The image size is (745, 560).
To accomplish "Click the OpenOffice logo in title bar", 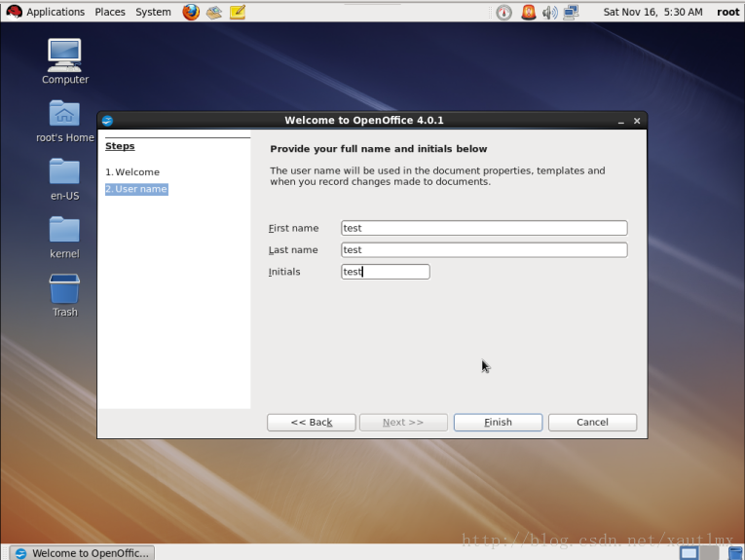I will tap(107, 121).
